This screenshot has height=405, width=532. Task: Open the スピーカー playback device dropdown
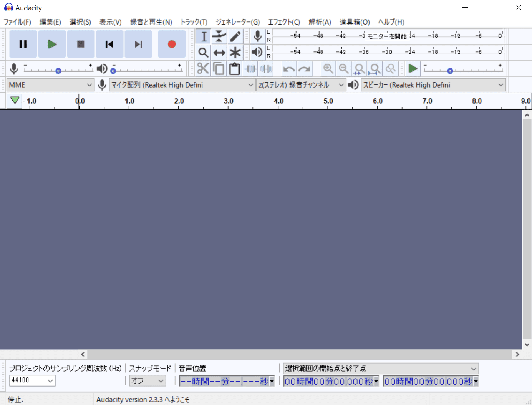(433, 85)
